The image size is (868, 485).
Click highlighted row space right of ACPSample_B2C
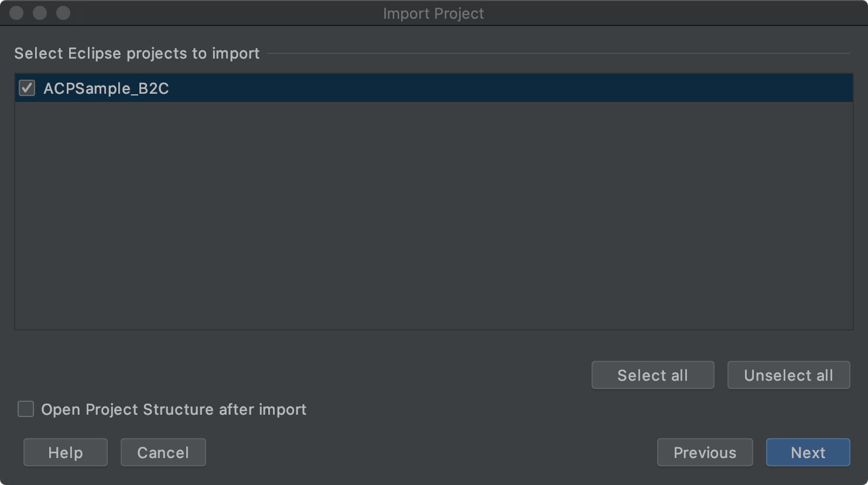coord(510,88)
